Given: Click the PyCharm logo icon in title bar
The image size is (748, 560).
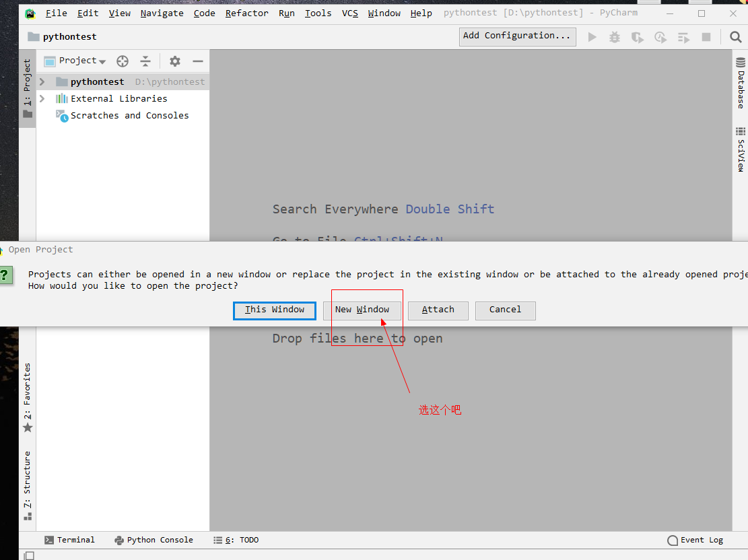Looking at the screenshot, I should point(30,13).
